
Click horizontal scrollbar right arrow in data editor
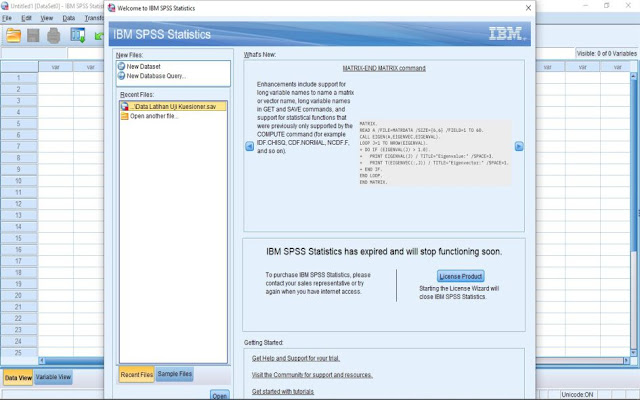[627, 360]
